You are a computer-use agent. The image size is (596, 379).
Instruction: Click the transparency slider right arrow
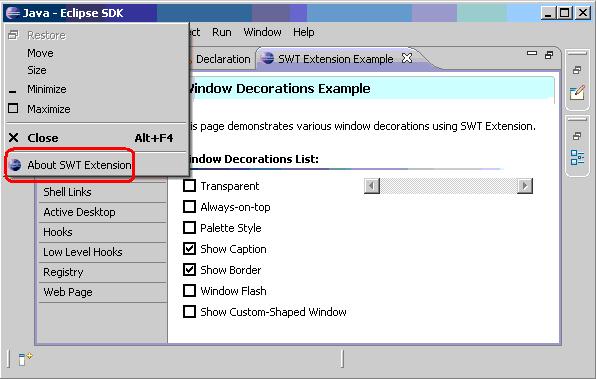point(525,186)
